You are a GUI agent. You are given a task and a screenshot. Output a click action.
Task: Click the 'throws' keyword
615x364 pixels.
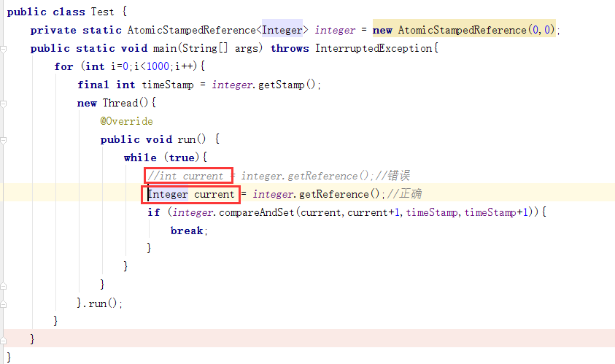290,48
